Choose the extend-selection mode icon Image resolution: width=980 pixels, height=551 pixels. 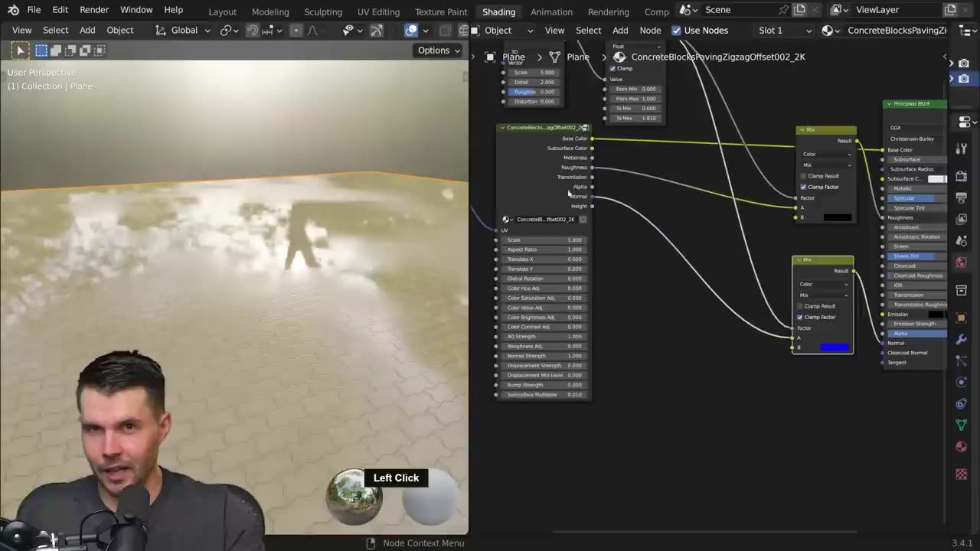[x=56, y=51]
